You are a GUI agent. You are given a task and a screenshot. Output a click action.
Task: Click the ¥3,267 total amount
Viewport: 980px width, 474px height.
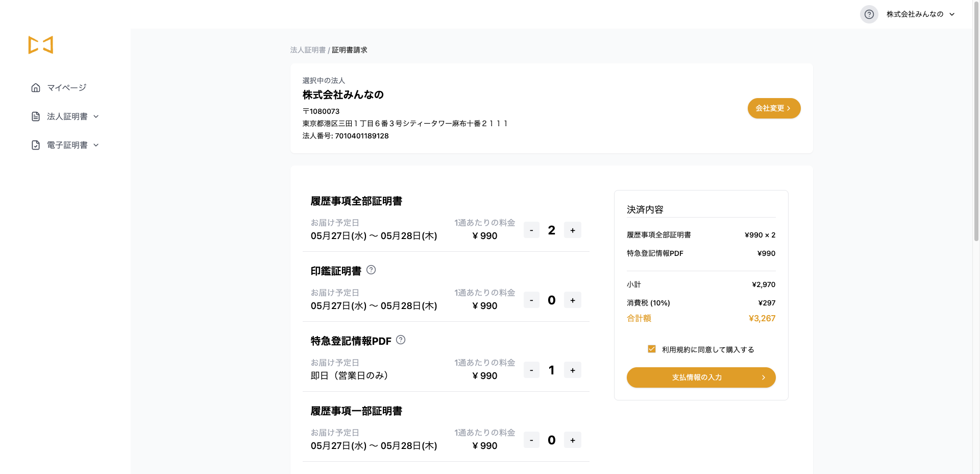click(x=762, y=318)
